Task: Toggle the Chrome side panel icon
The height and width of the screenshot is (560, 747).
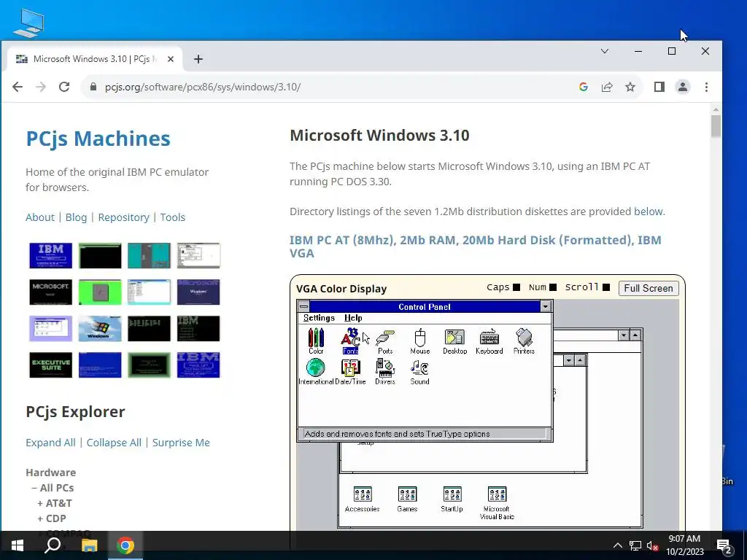Action: click(x=659, y=87)
